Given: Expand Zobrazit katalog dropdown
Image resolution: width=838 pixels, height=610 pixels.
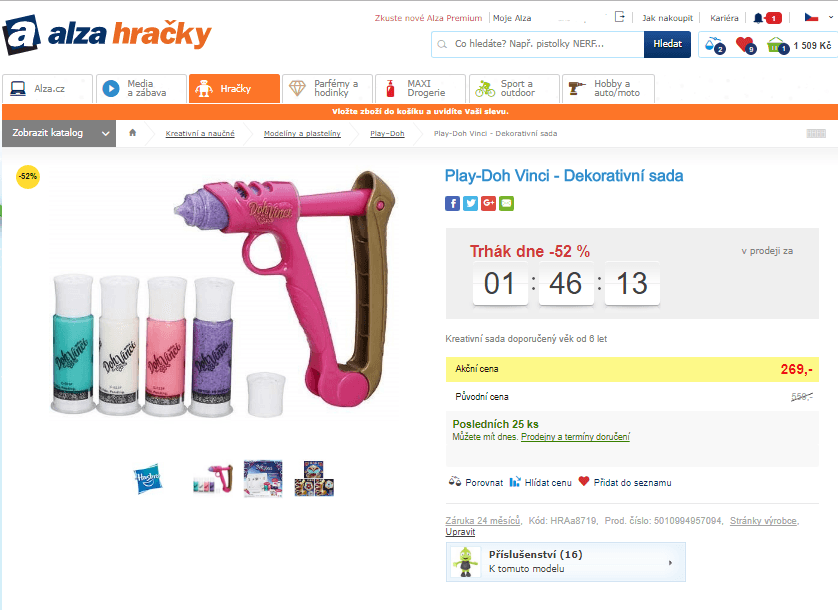Looking at the screenshot, I should 59,133.
